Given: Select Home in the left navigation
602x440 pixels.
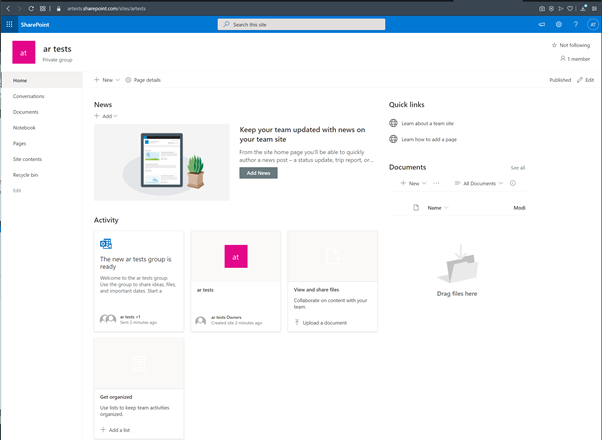Looking at the screenshot, I should [20, 81].
